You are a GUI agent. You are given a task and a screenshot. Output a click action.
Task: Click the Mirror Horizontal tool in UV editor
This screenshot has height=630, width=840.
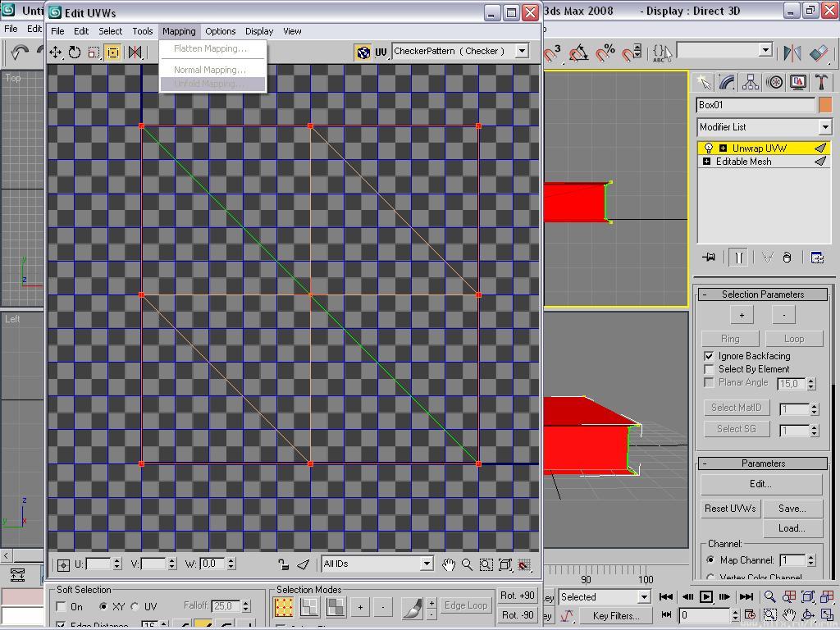pos(135,52)
